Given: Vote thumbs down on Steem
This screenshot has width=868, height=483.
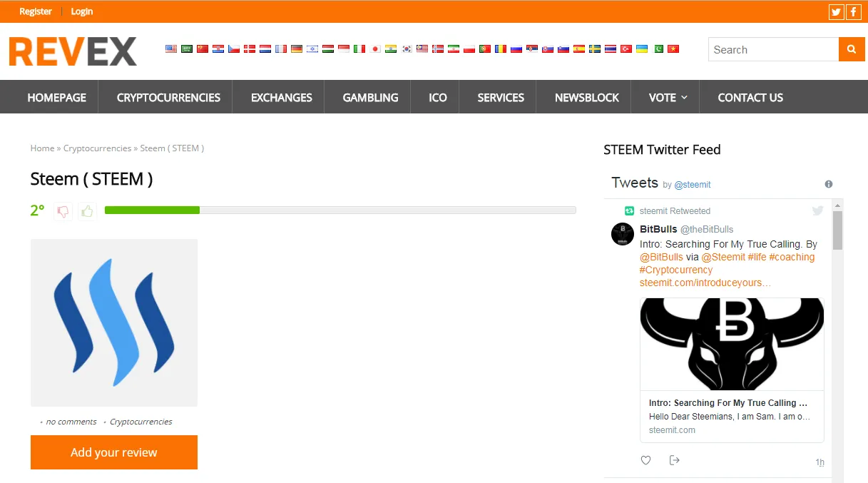Looking at the screenshot, I should tap(63, 211).
